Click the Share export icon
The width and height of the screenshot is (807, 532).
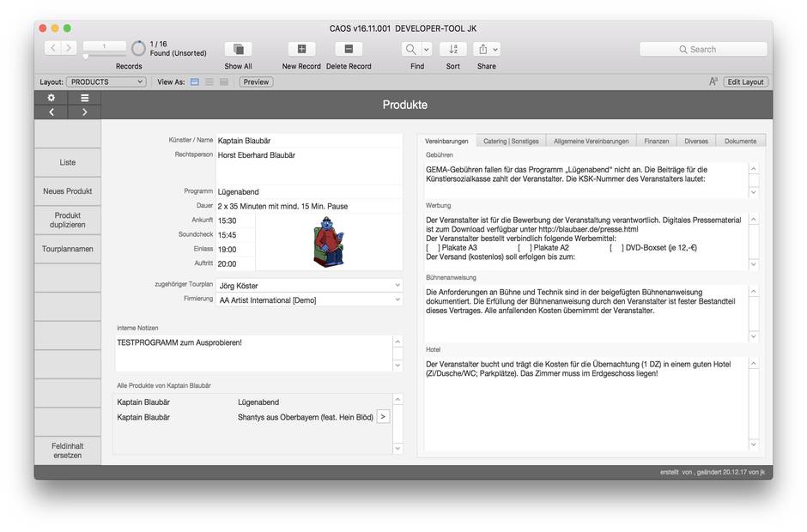(x=482, y=50)
